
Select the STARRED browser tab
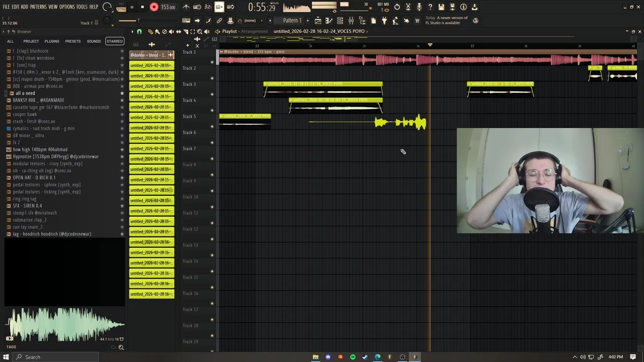point(114,41)
